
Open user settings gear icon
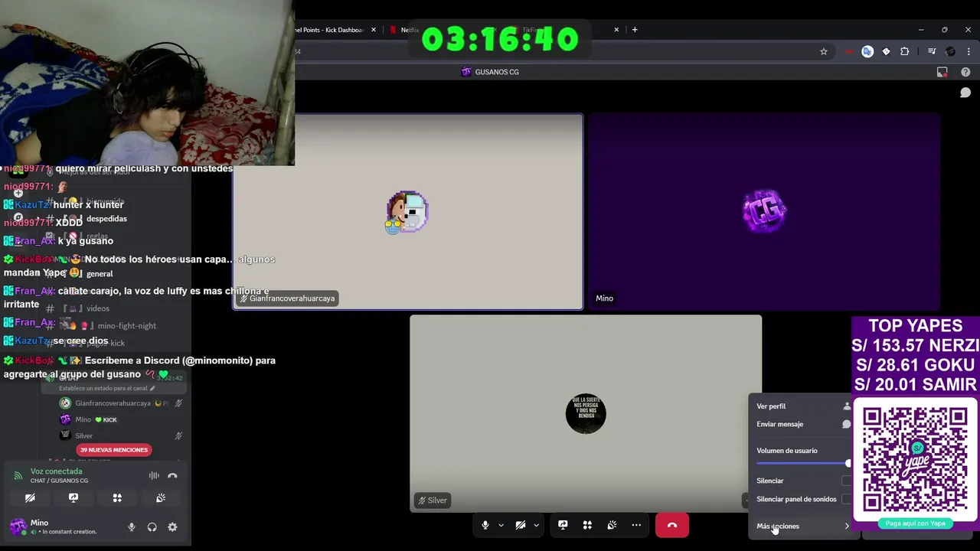coord(172,527)
